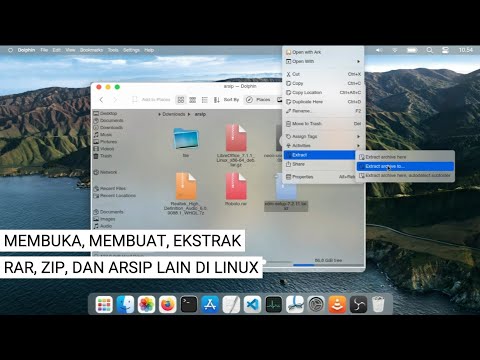This screenshot has height=360, width=480.
Task: Open the Sort By dropdown
Action: click(227, 100)
